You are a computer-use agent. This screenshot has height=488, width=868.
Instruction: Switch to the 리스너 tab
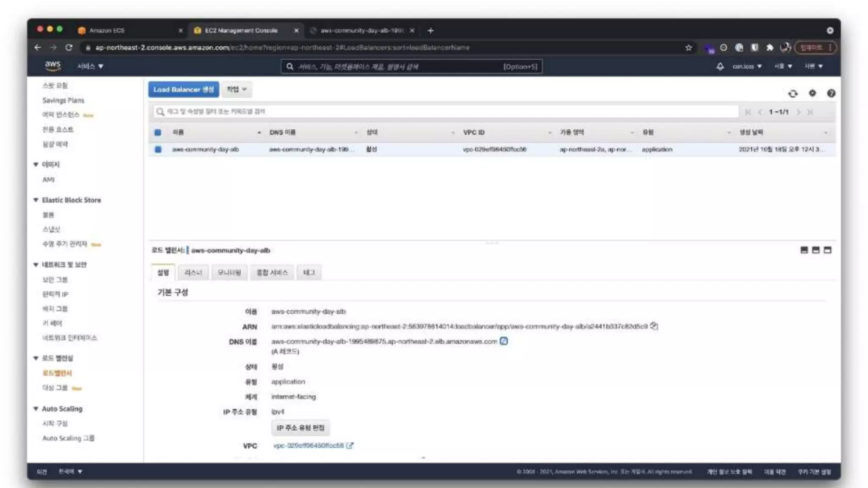(x=193, y=272)
